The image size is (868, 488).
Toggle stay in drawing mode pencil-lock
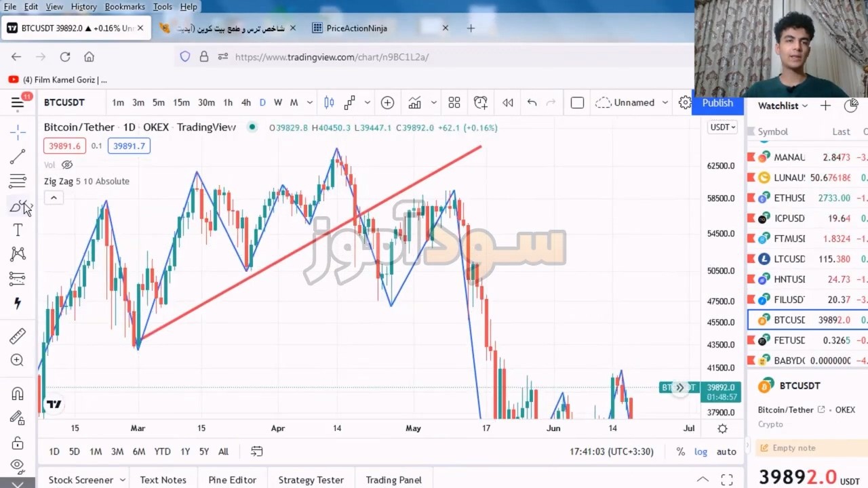click(18, 418)
